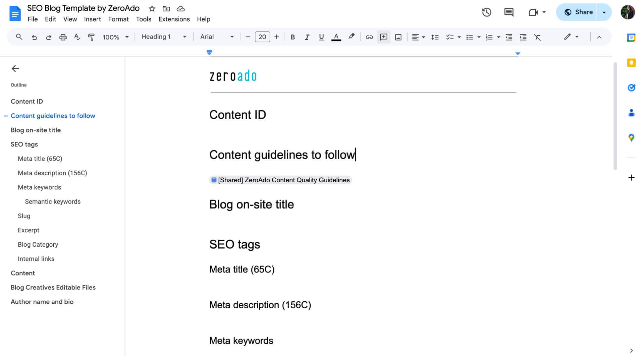Open the zoom level dropdown
This screenshot has height=362, width=644.
pyautogui.click(x=116, y=37)
